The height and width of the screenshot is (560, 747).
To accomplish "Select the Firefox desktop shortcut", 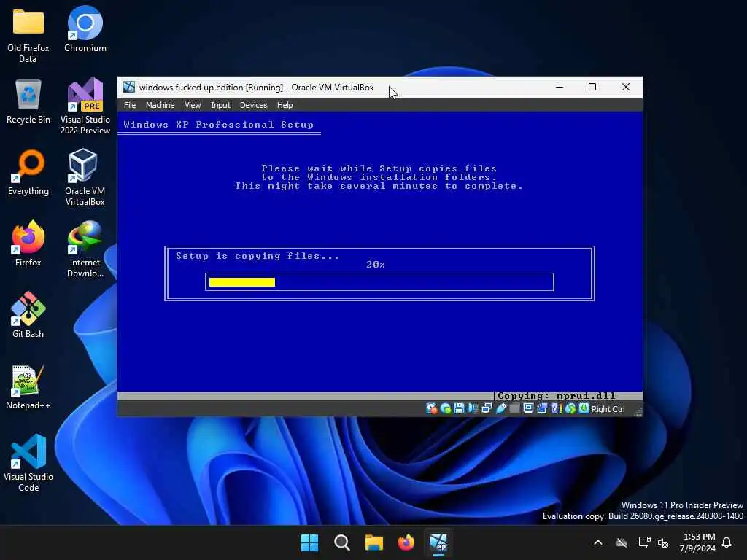I will tap(28, 244).
